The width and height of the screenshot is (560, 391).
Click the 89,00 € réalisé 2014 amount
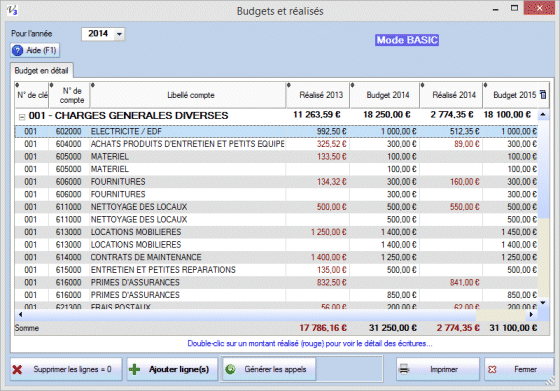(467, 144)
